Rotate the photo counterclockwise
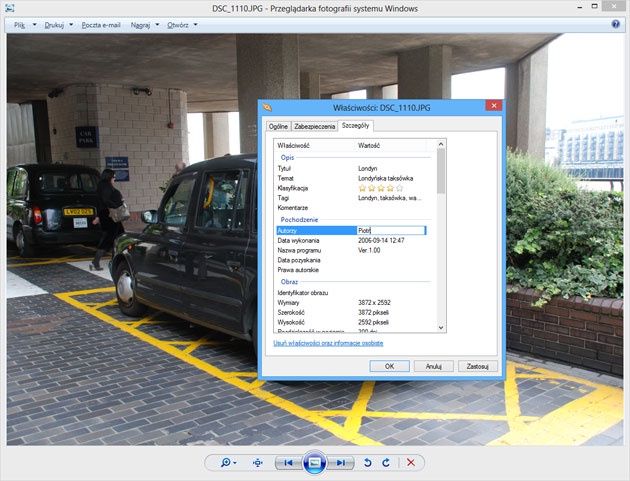Viewport: 630px width, 481px height. click(368, 463)
